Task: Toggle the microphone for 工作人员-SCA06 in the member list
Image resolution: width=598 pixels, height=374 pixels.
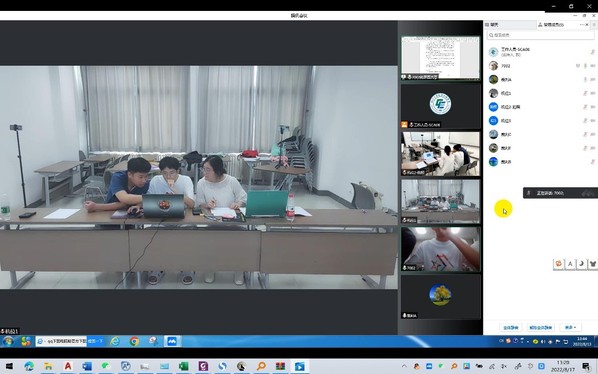Action: coord(593,52)
